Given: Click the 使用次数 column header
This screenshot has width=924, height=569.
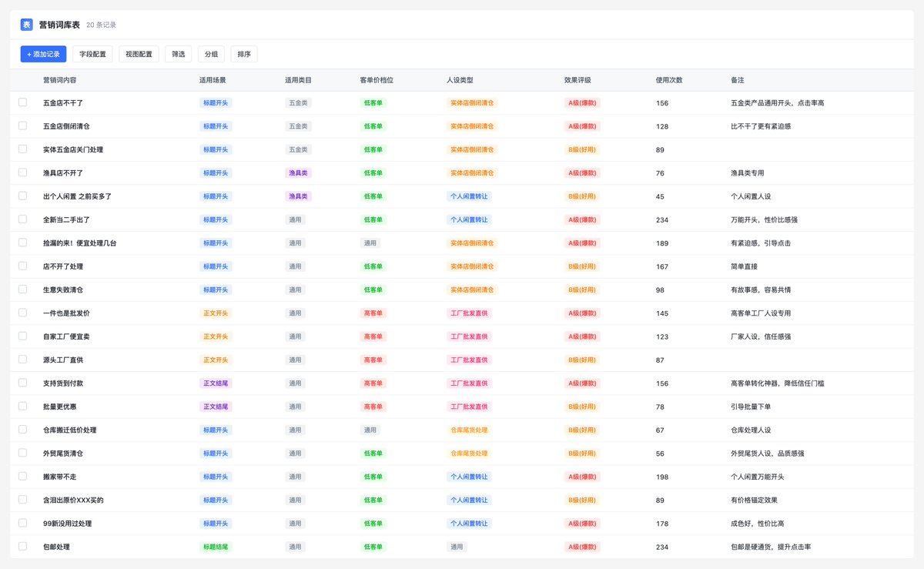Looking at the screenshot, I should click(x=669, y=80).
